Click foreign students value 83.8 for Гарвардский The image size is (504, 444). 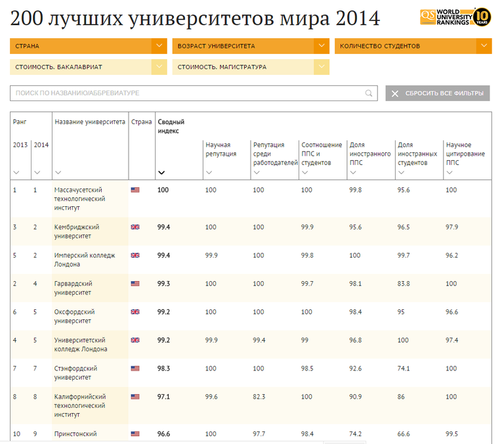point(404,284)
